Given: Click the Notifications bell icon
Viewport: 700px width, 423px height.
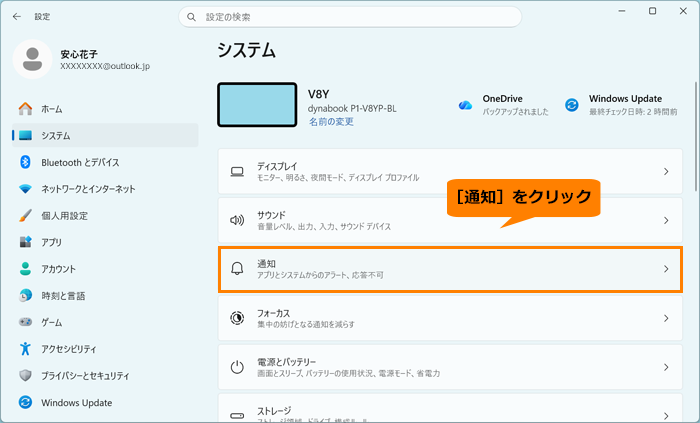Looking at the screenshot, I should 237,269.
